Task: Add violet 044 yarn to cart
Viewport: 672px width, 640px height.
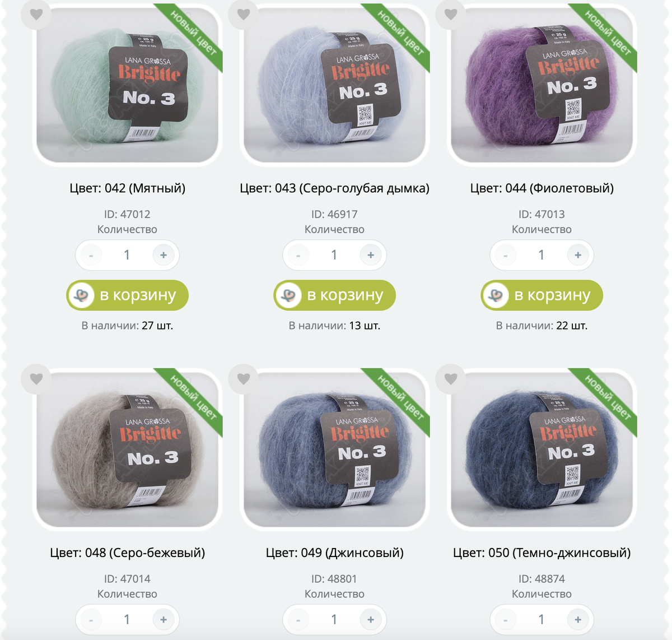Action: tap(542, 295)
